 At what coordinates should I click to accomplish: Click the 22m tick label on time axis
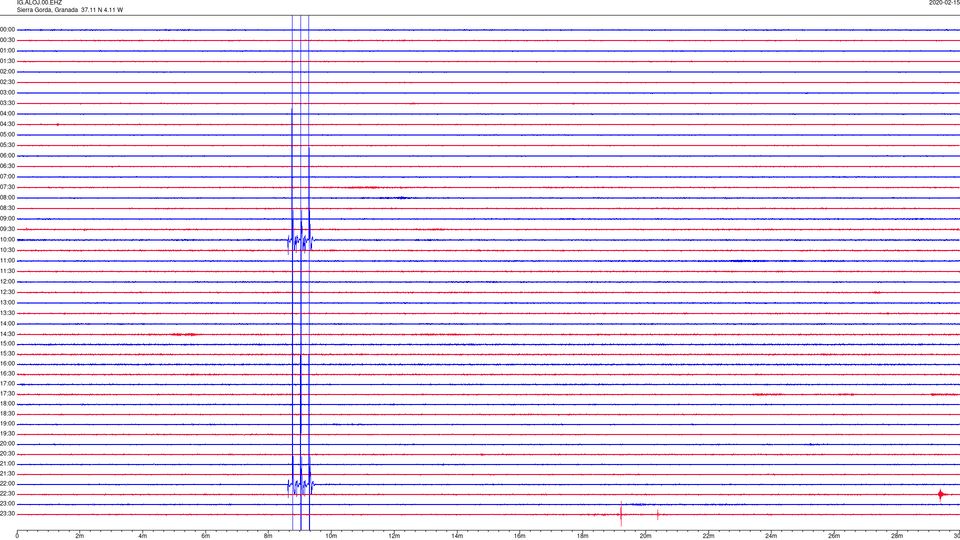(x=708, y=536)
